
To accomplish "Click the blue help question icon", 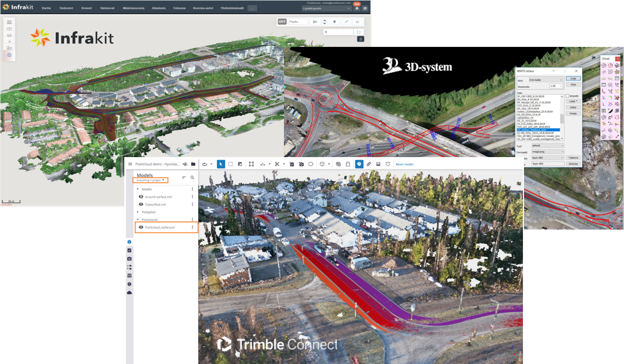I will (x=359, y=164).
